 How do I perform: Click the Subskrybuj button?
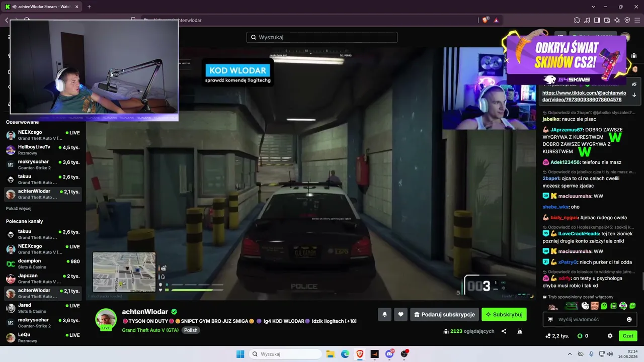(x=504, y=315)
